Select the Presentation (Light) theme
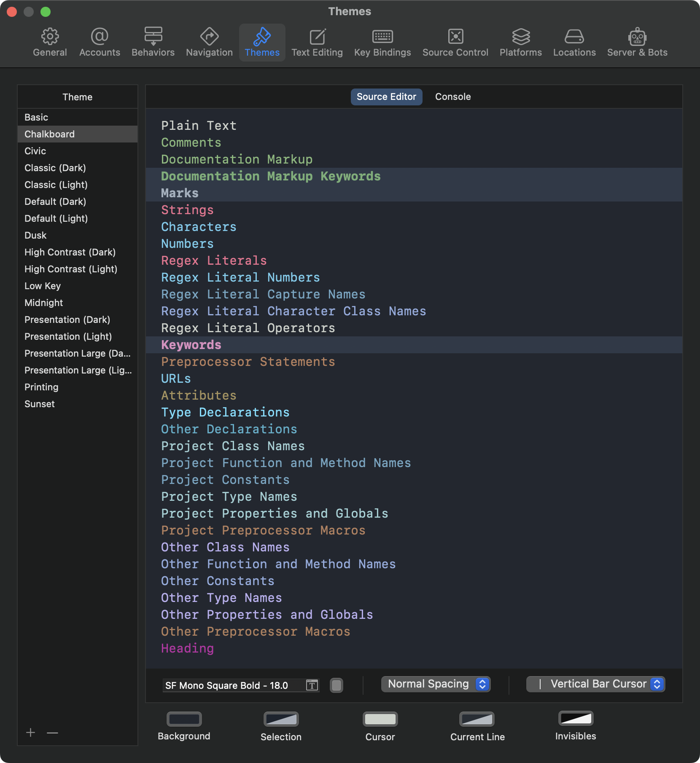The image size is (700, 763). (78, 336)
